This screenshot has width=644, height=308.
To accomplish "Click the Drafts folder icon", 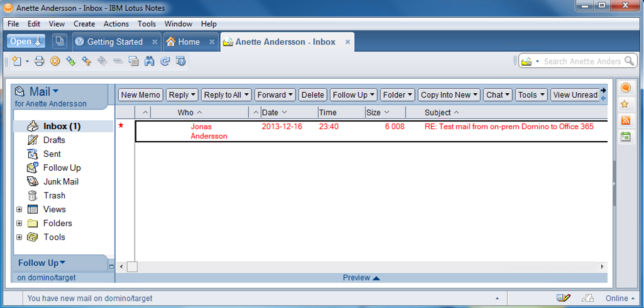I will click(x=33, y=140).
